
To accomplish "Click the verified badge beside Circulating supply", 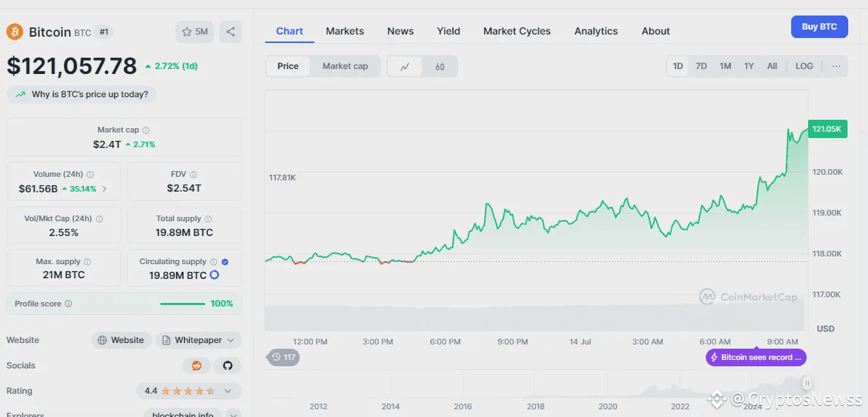I will (x=225, y=262).
